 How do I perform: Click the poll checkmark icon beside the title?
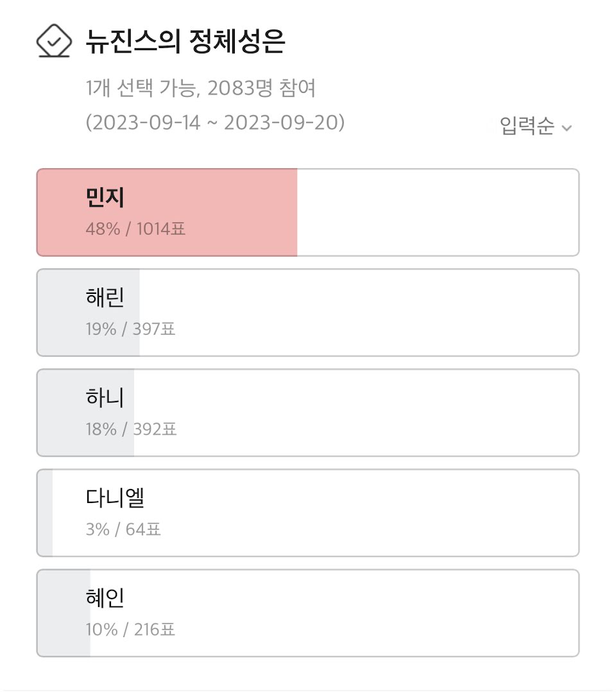(x=54, y=41)
